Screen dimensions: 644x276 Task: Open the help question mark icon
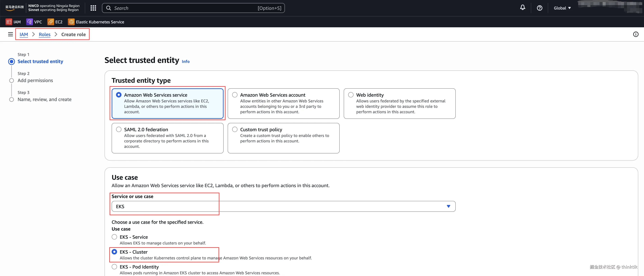(x=539, y=8)
